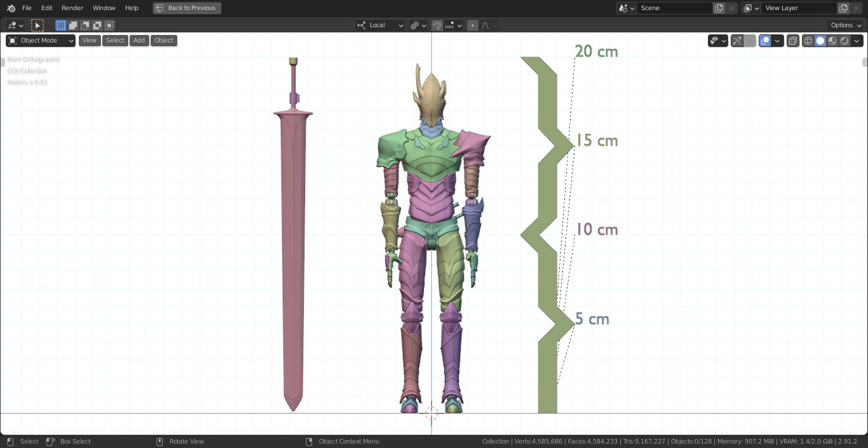Select the box Select tool in header
This screenshot has width=868, height=448.
pos(37,25)
